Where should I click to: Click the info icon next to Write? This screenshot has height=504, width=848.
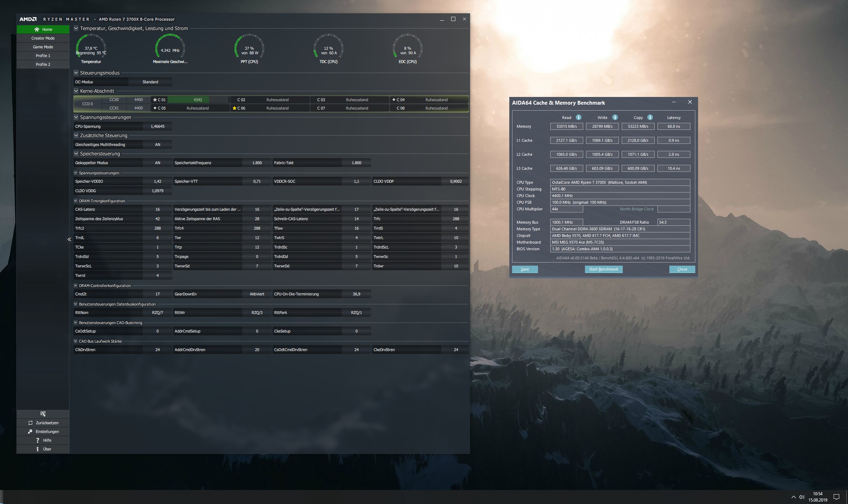click(615, 118)
